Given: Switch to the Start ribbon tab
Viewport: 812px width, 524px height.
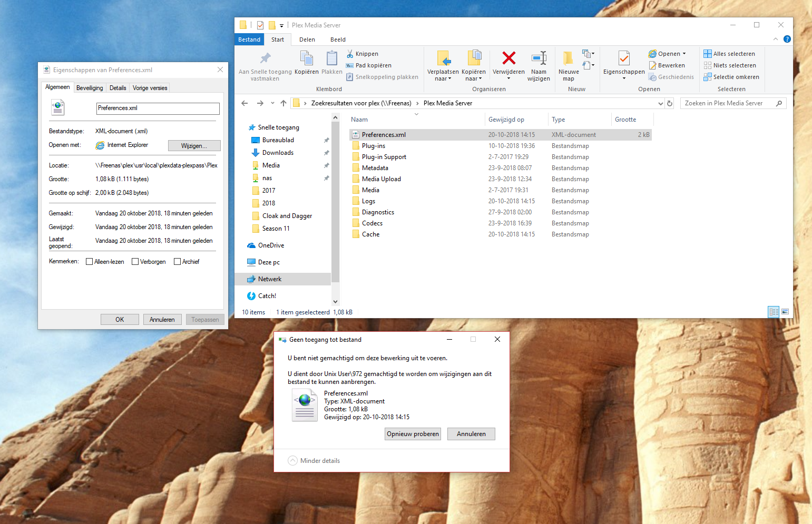Looking at the screenshot, I should tap(278, 39).
